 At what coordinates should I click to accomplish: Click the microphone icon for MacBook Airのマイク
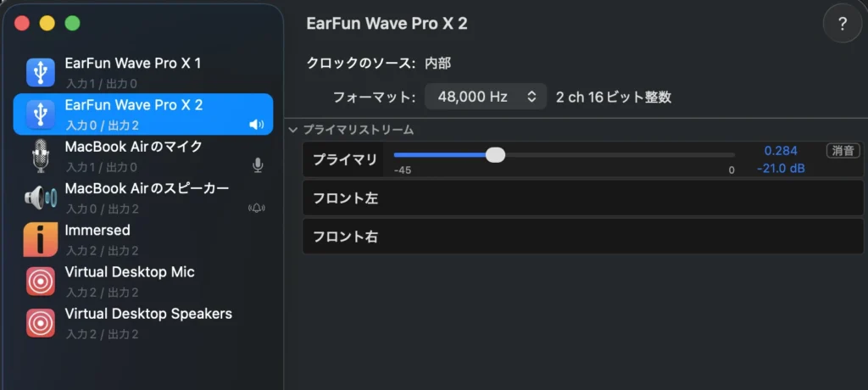[x=41, y=156]
